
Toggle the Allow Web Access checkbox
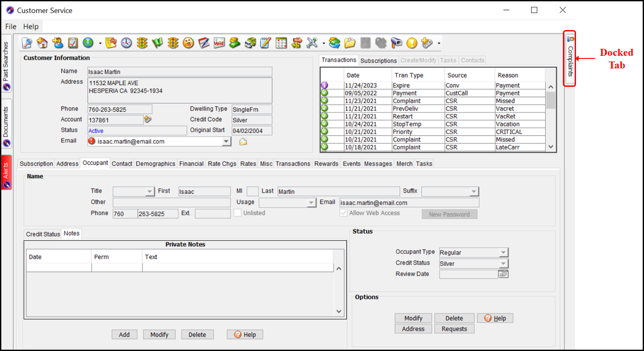coord(344,213)
